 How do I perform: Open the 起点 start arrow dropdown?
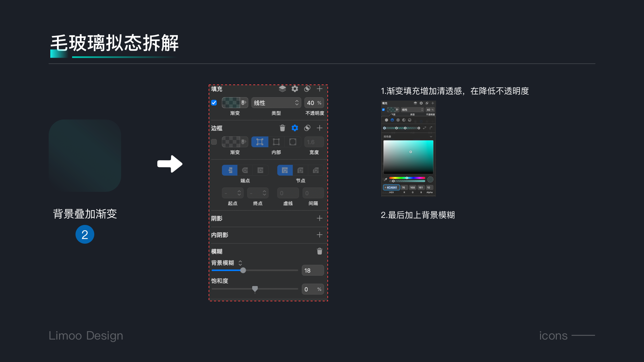(232, 193)
